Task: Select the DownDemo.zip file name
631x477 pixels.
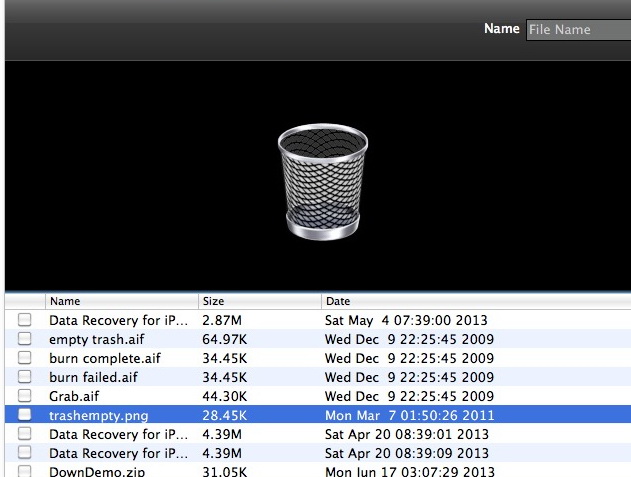Action: pos(97,471)
